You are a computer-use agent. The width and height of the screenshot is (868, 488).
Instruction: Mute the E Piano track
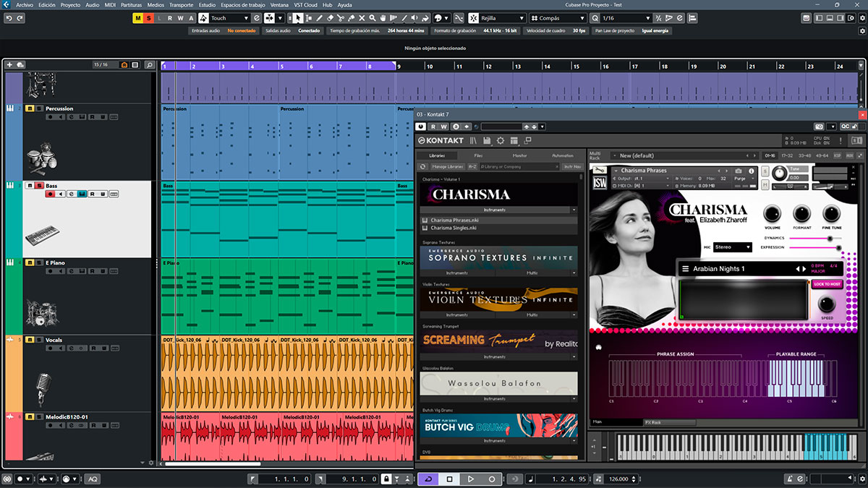[30, 262]
